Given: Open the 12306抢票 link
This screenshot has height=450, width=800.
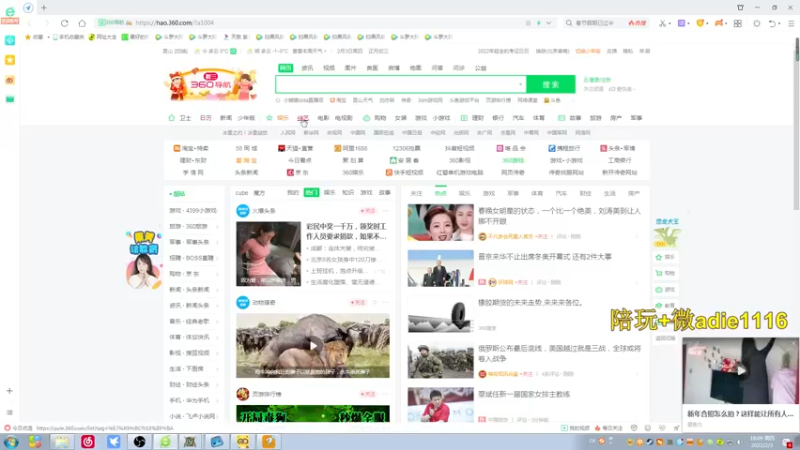Looking at the screenshot, I should pyautogui.click(x=407, y=148).
